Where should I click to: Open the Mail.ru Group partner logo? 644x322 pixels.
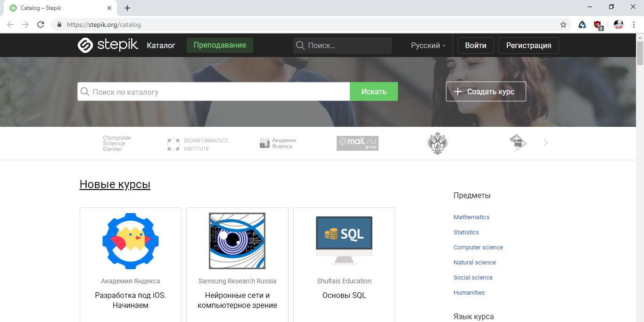(357, 143)
